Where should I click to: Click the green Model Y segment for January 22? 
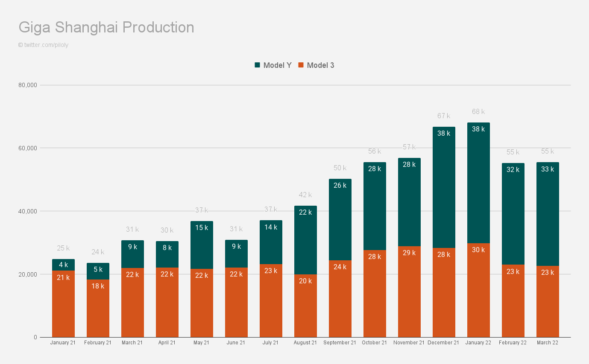coord(478,183)
